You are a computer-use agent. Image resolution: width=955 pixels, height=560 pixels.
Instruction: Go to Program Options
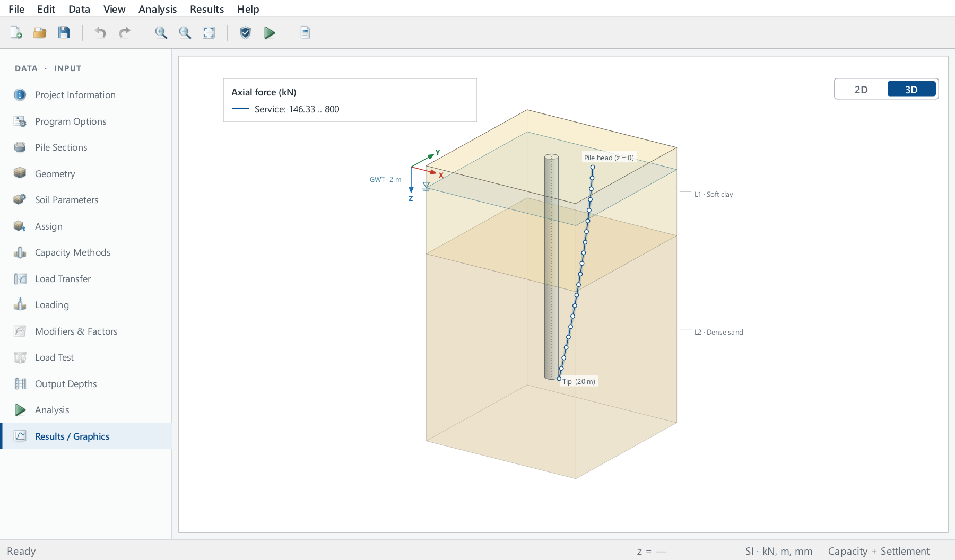pyautogui.click(x=86, y=121)
